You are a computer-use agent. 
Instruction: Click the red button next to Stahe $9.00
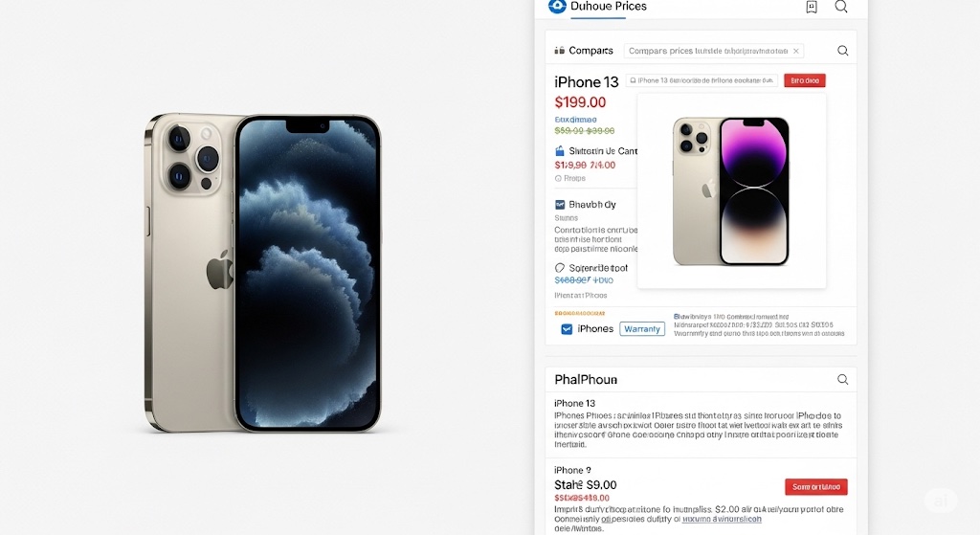pyautogui.click(x=816, y=487)
